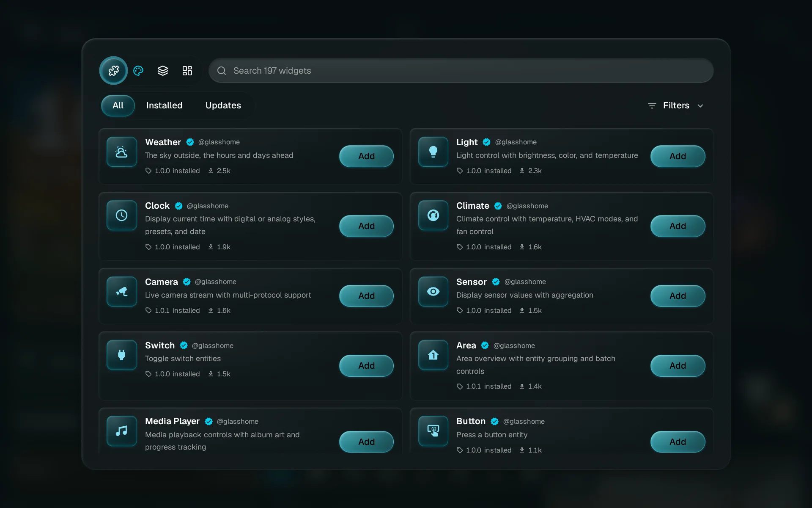Add the Clock widget
This screenshot has width=812, height=508.
tap(366, 226)
